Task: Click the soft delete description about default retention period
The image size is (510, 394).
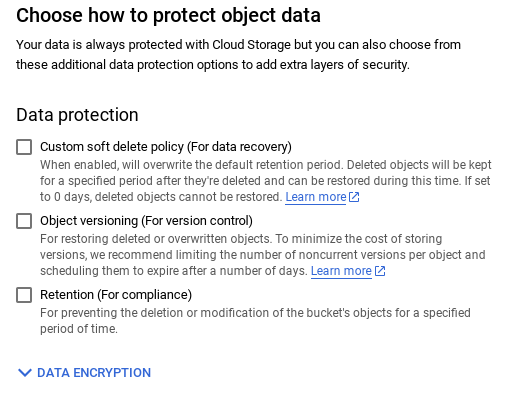Action: pos(266,181)
